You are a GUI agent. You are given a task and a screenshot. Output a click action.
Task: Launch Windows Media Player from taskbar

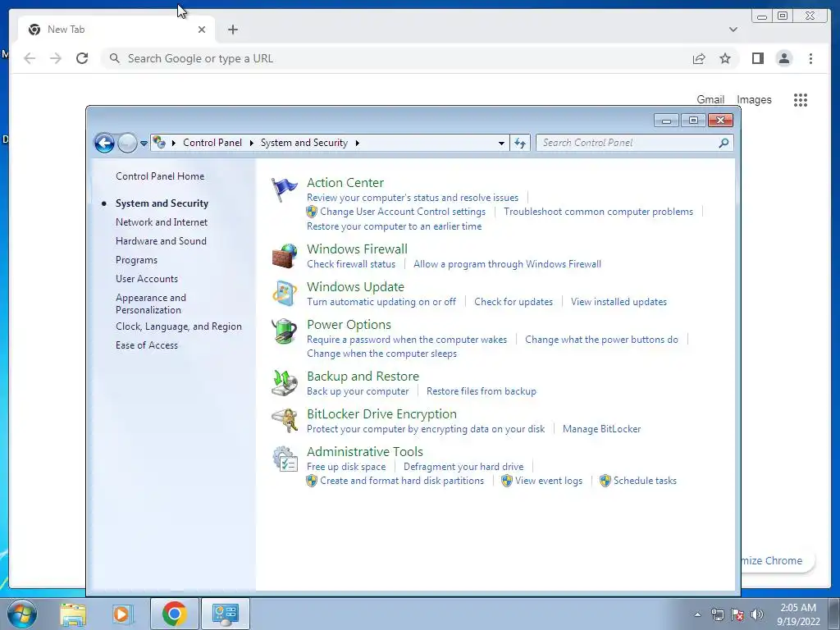(121, 614)
